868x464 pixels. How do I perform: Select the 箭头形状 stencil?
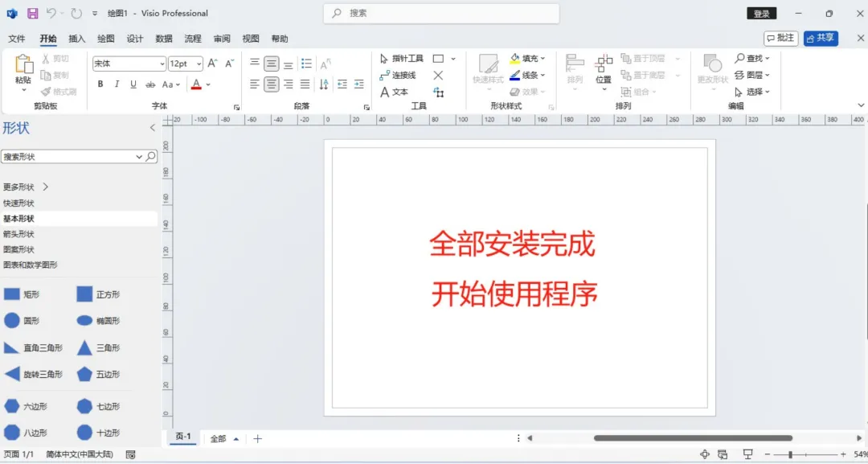pos(18,234)
